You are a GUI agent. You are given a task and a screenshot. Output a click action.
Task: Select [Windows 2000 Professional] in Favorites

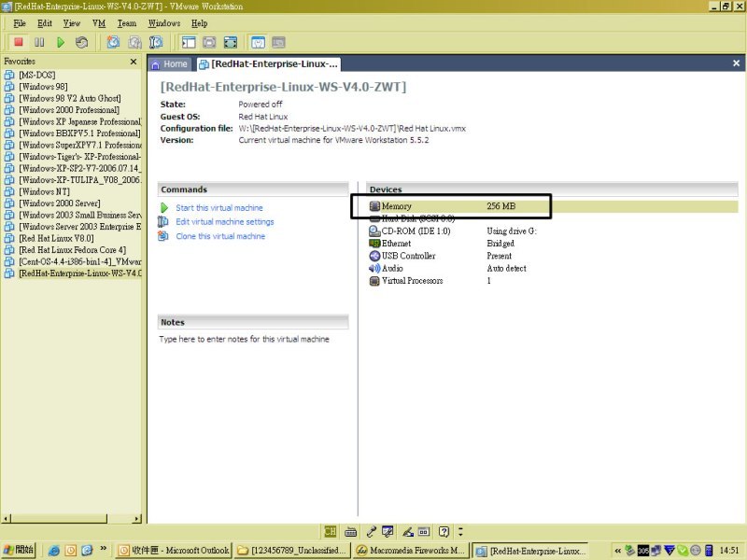69,110
